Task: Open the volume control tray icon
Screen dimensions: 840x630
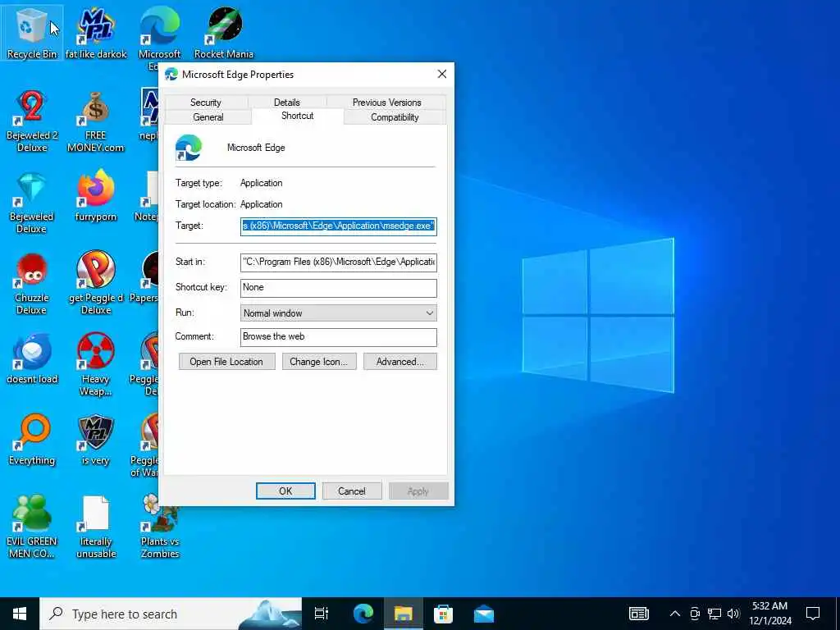Action: pyautogui.click(x=733, y=614)
